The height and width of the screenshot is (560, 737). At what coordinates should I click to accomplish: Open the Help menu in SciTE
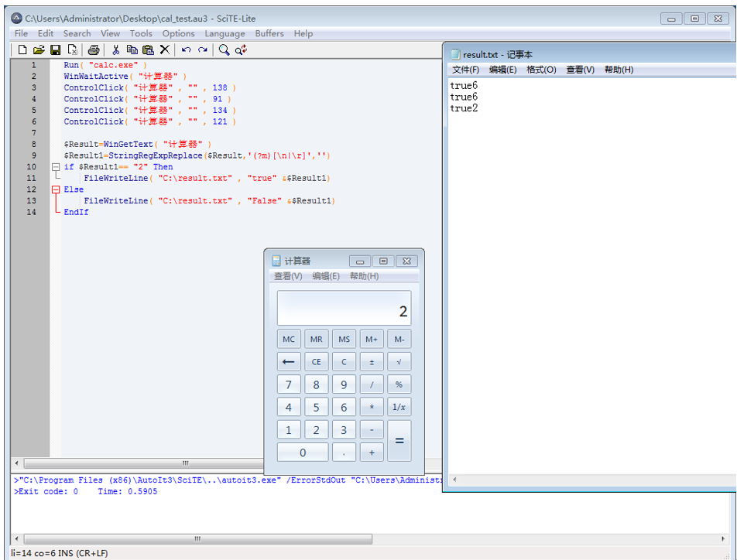pyautogui.click(x=303, y=33)
